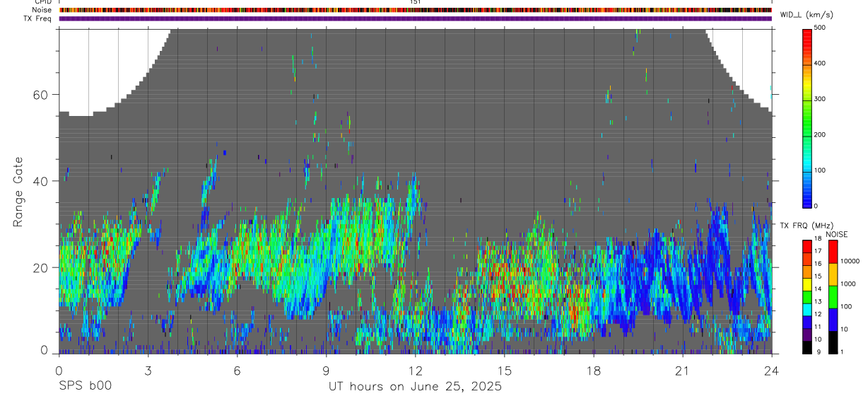Click the 200 value on the width colorbar
868x401 pixels.
pos(820,134)
